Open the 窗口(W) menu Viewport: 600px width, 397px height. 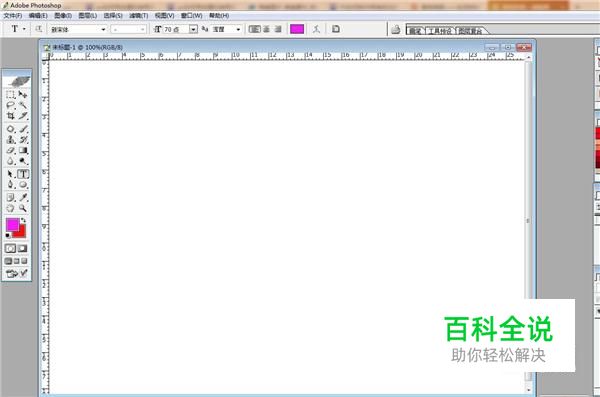(x=191, y=16)
